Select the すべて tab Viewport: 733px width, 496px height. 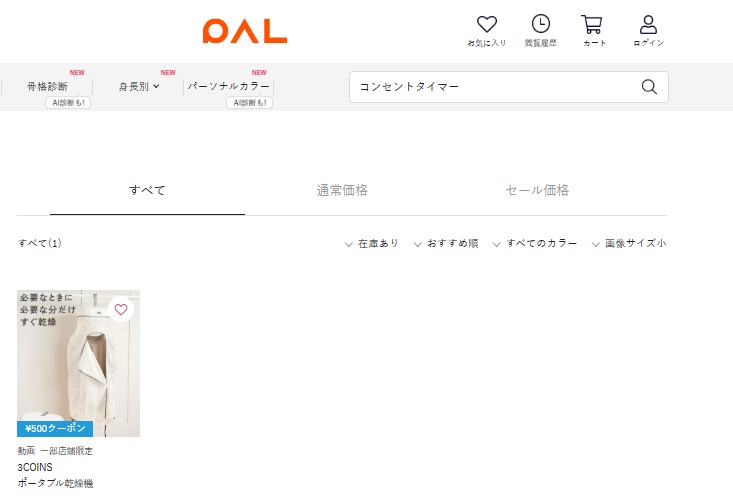[147, 190]
